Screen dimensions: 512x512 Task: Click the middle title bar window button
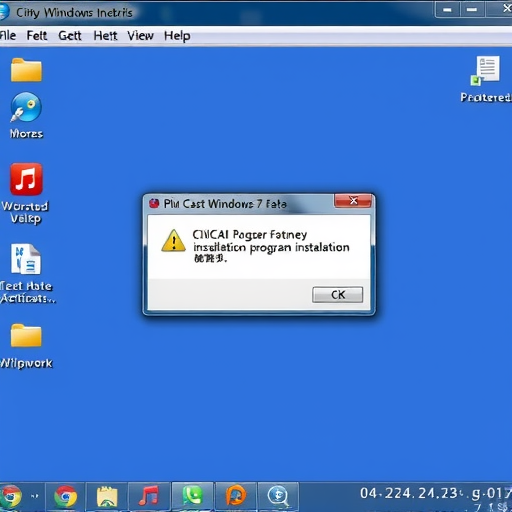(x=472, y=10)
